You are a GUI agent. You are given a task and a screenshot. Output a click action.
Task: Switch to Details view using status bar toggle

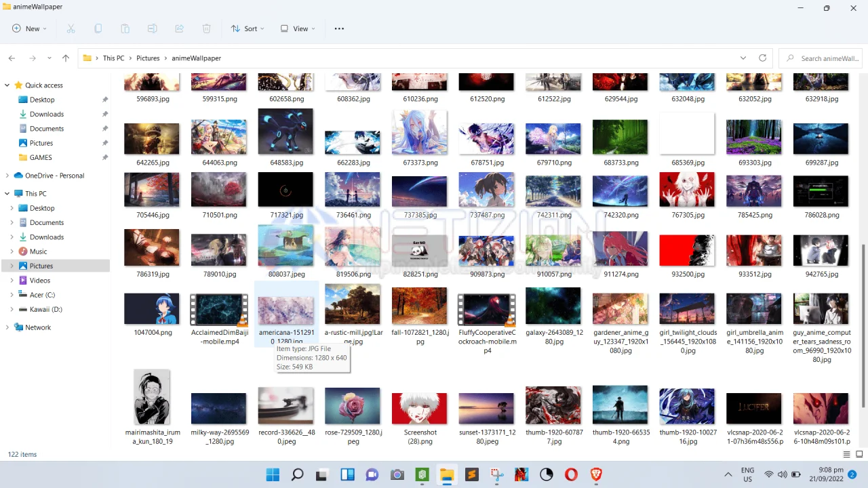(846, 454)
